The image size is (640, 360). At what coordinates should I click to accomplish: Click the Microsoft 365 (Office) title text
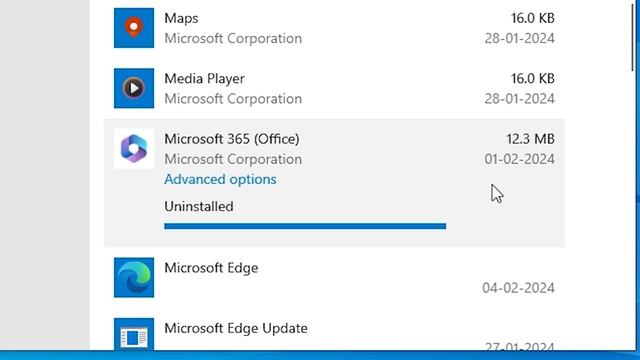click(232, 139)
